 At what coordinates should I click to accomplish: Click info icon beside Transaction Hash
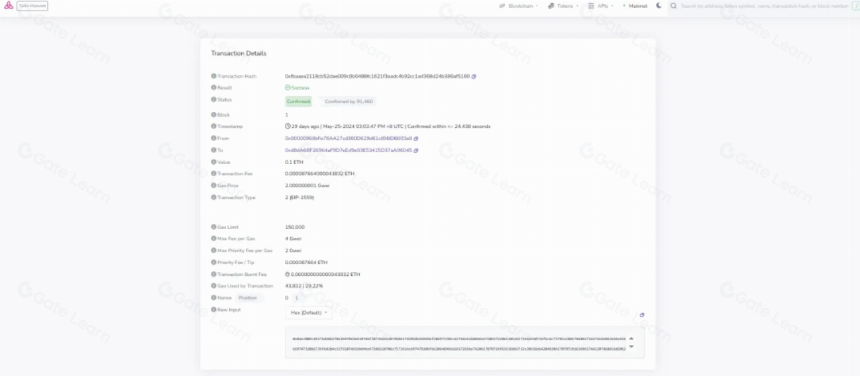point(214,76)
